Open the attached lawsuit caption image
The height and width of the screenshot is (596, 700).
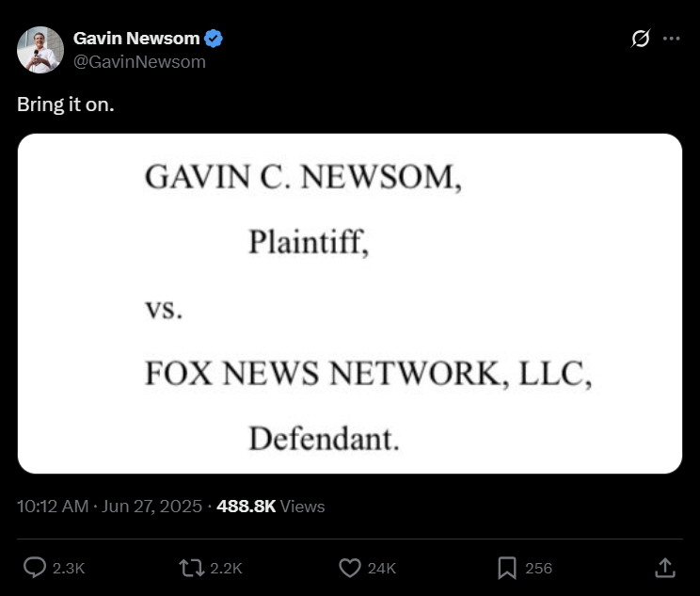350,303
